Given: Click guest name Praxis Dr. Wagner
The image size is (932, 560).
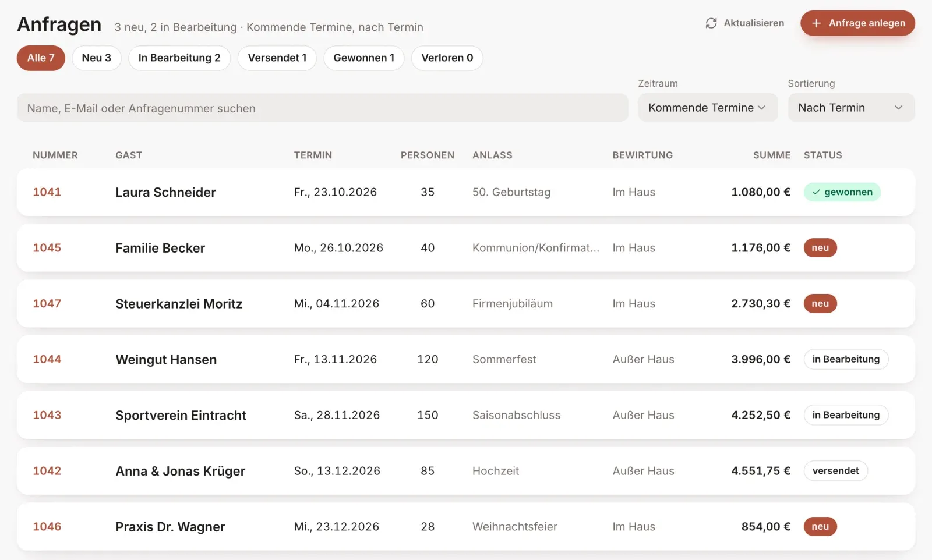Looking at the screenshot, I should click(170, 527).
